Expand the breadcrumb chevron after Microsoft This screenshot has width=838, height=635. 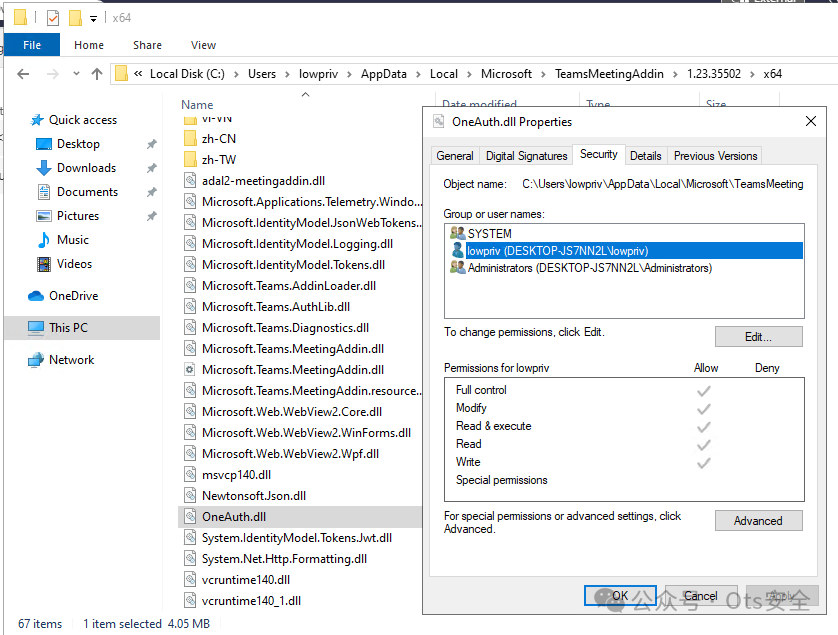point(543,74)
